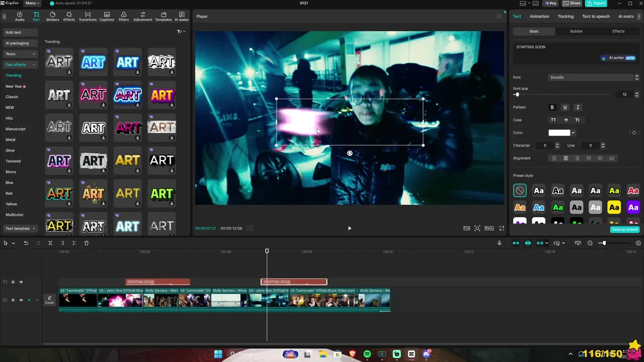The image size is (644, 362).
Task: Click the Share button
Action: (x=572, y=3)
